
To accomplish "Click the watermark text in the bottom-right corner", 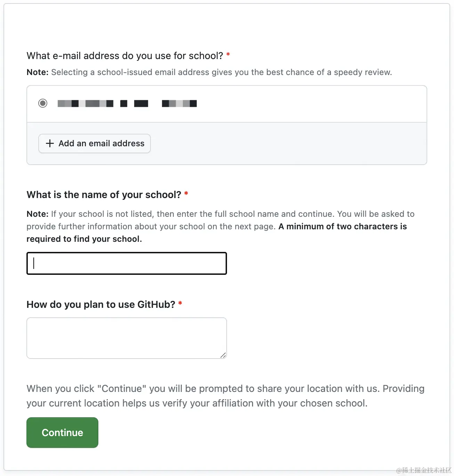I will click(423, 470).
